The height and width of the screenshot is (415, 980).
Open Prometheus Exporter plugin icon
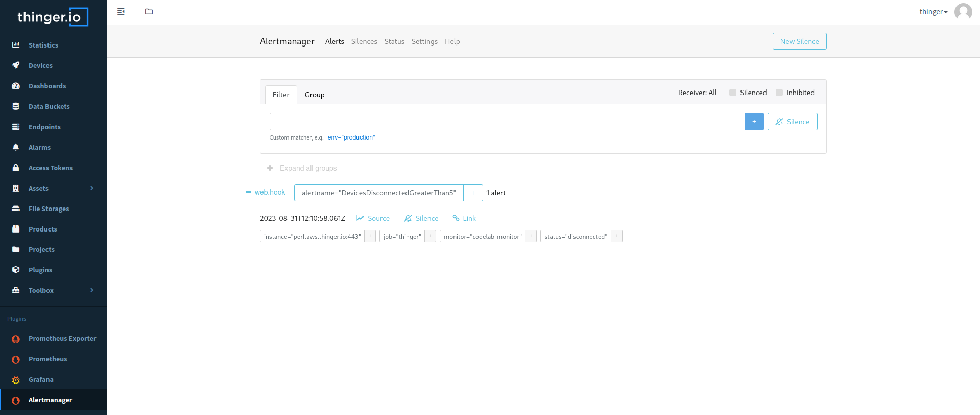pos(16,339)
